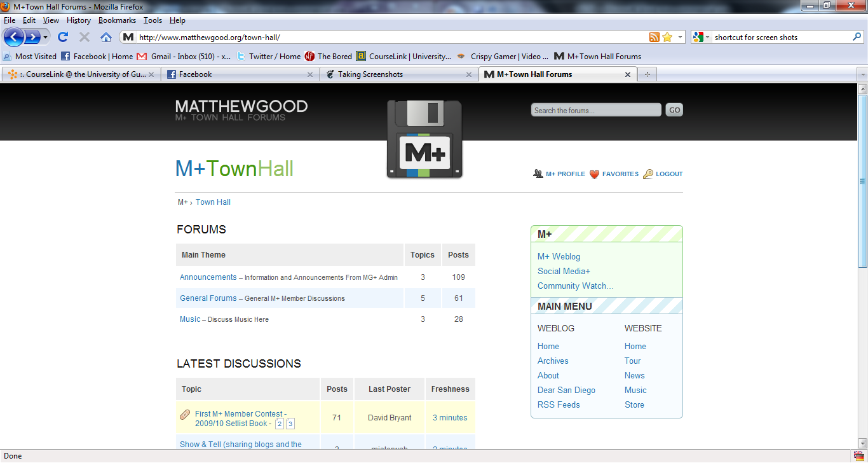The image size is (868, 463).
Task: Open the Bookmarks menu
Action: 117,20
